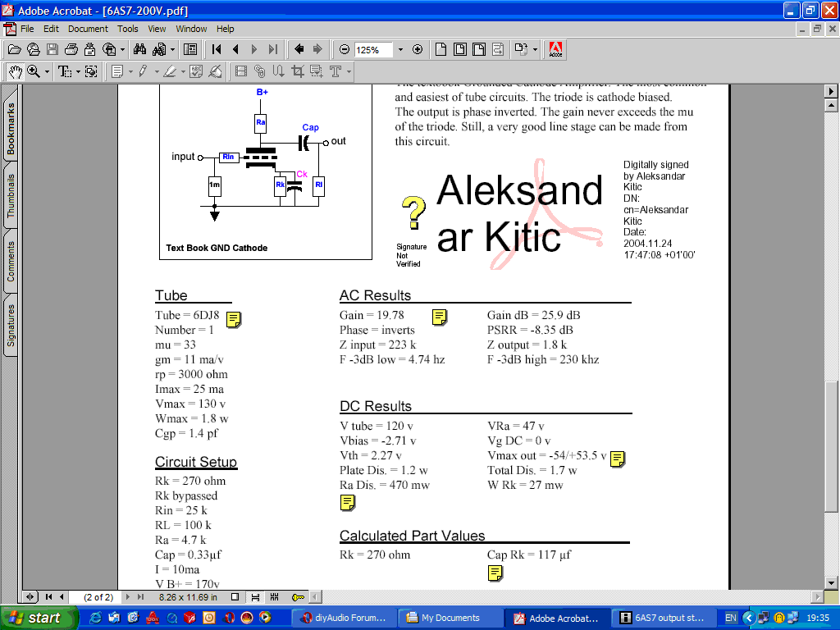
Task: Go to First Page toolbar button
Action: click(x=217, y=50)
